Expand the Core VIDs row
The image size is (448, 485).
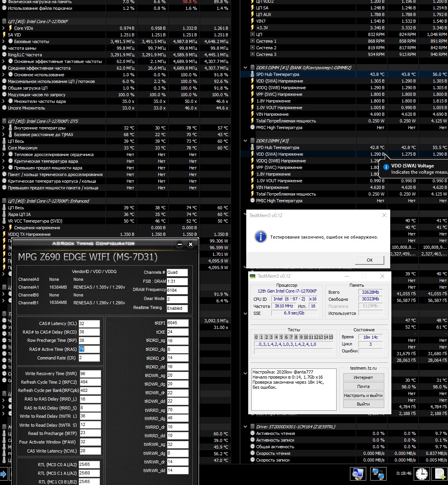(4, 28)
